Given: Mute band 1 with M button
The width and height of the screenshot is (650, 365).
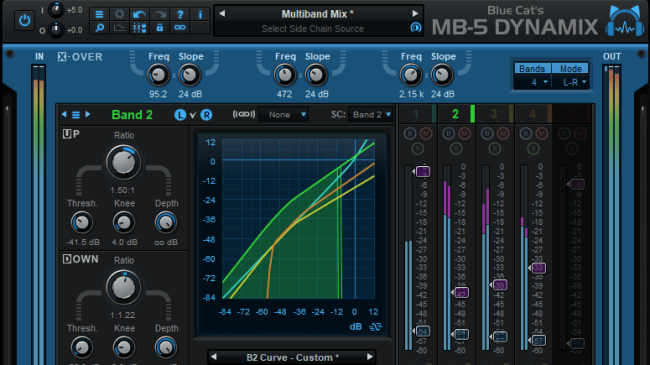Looking at the screenshot, I should tap(426, 134).
